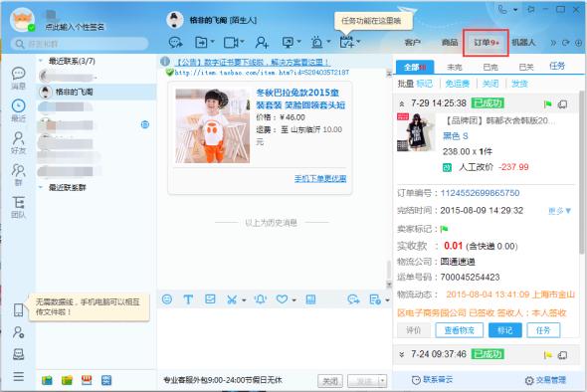The height and width of the screenshot is (392, 587).
Task: Click the contact settings icon in the sidebar
Action: pyautogui.click(x=18, y=332)
